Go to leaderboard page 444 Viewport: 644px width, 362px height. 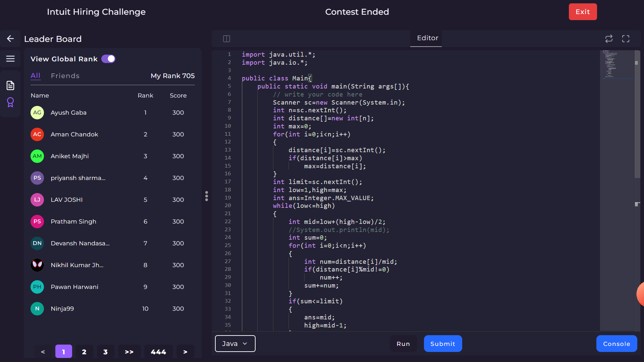[x=158, y=352]
